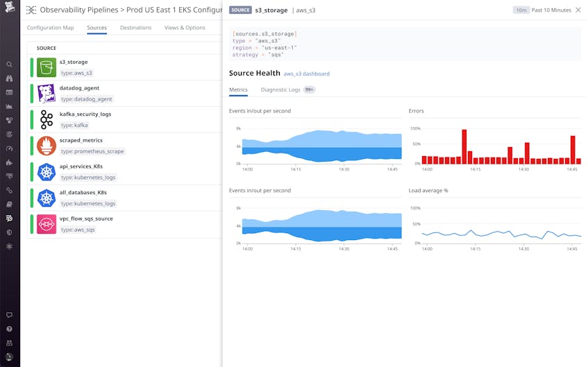Click the type:prometheus_scrape tag
This screenshot has width=588, height=367.
[92, 151]
